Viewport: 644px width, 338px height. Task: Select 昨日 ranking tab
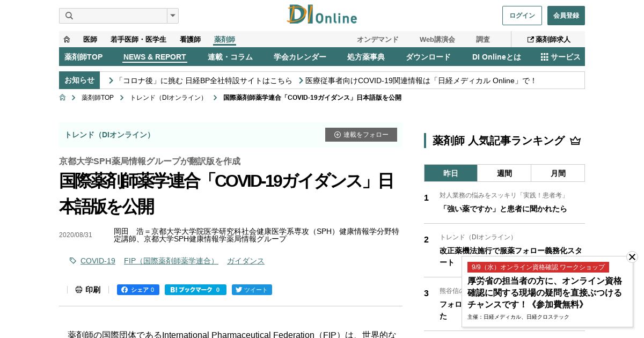tap(451, 173)
